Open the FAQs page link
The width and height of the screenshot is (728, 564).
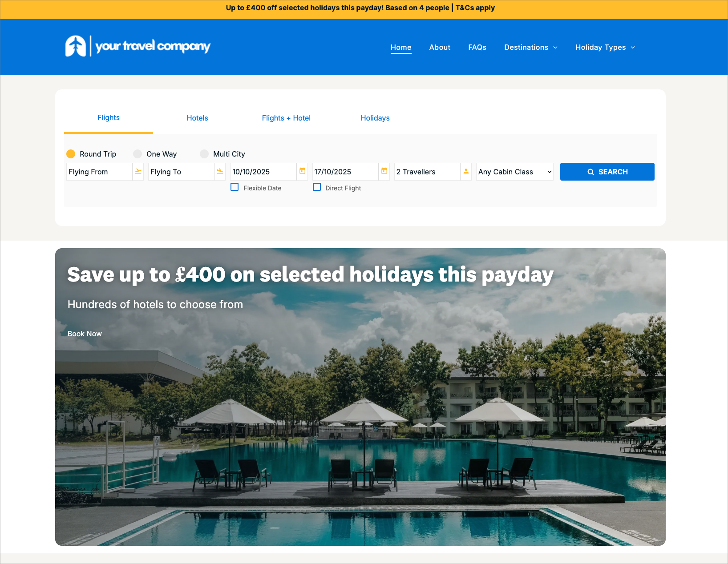(477, 47)
